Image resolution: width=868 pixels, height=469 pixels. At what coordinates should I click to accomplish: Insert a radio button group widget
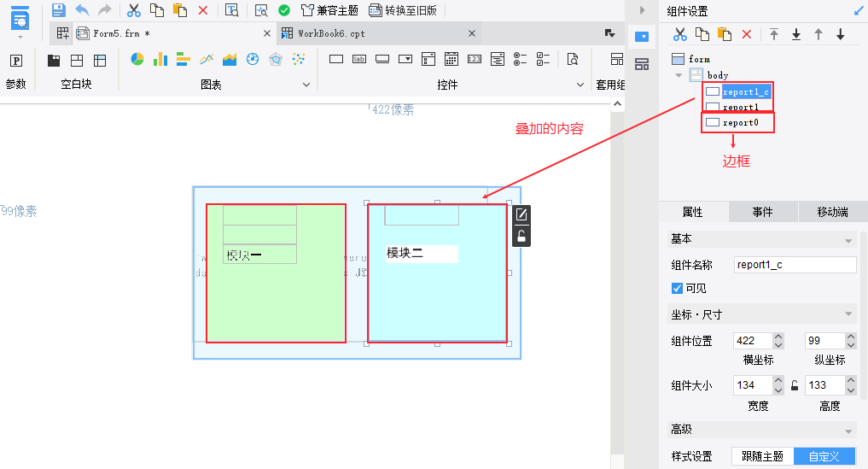coord(521,59)
